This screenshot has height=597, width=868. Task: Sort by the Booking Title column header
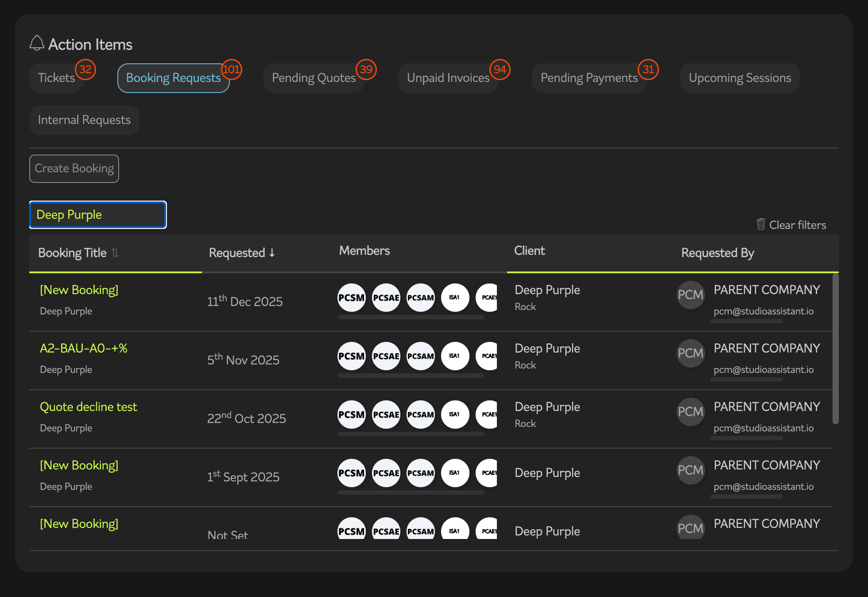tap(78, 253)
